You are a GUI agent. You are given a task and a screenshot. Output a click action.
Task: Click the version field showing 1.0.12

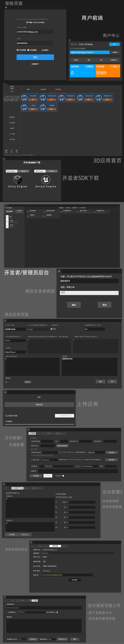pos(15,340)
